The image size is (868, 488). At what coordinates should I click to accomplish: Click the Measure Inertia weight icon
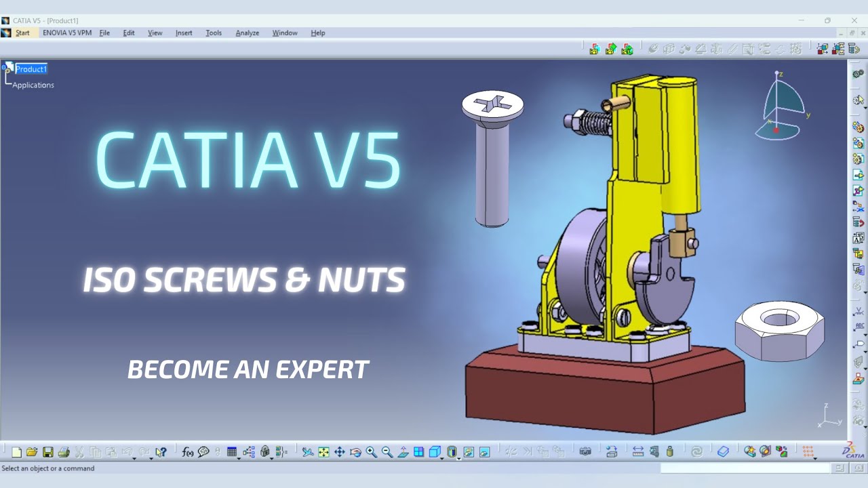coord(670,452)
